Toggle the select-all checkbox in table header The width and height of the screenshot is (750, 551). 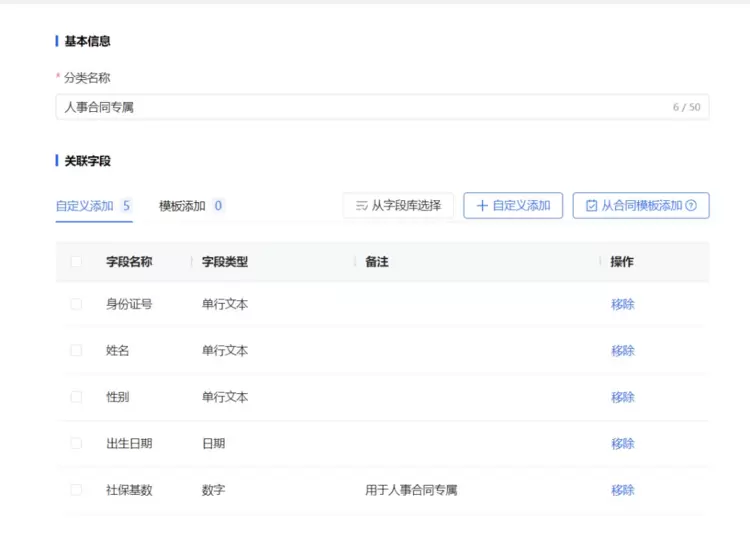coord(77,262)
